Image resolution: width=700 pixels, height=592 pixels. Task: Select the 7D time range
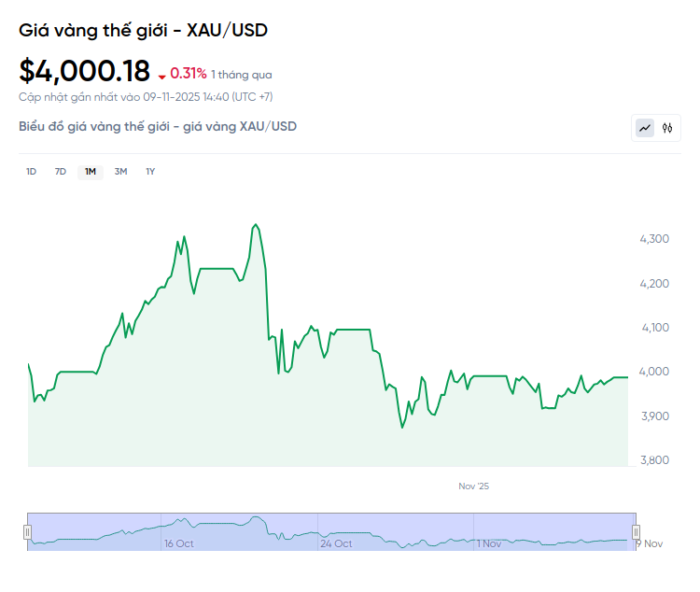tap(61, 171)
